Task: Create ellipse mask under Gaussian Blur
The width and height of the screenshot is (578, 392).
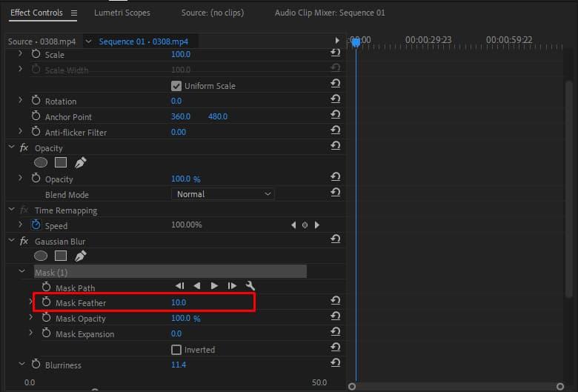Action: (x=41, y=256)
